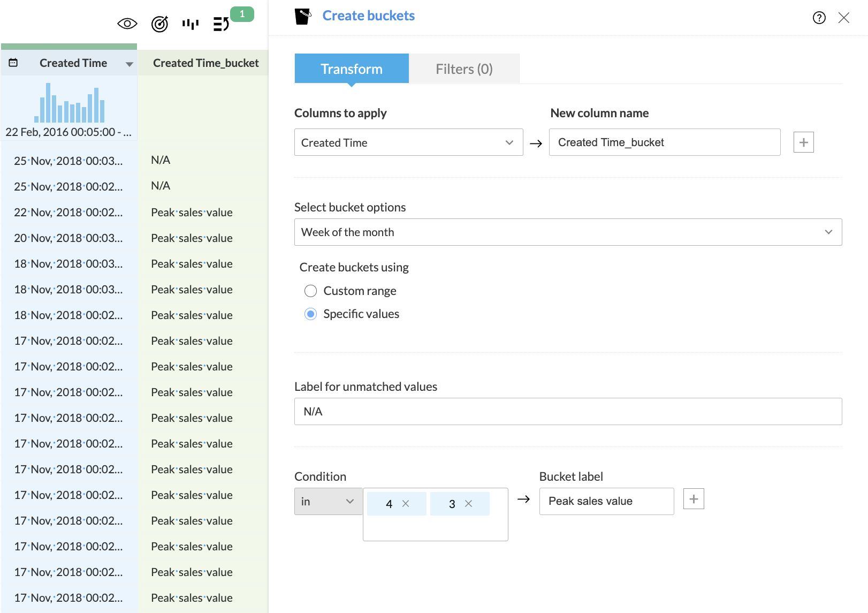Open the transform history list icon
This screenshot has height=613, width=868.
[x=221, y=24]
